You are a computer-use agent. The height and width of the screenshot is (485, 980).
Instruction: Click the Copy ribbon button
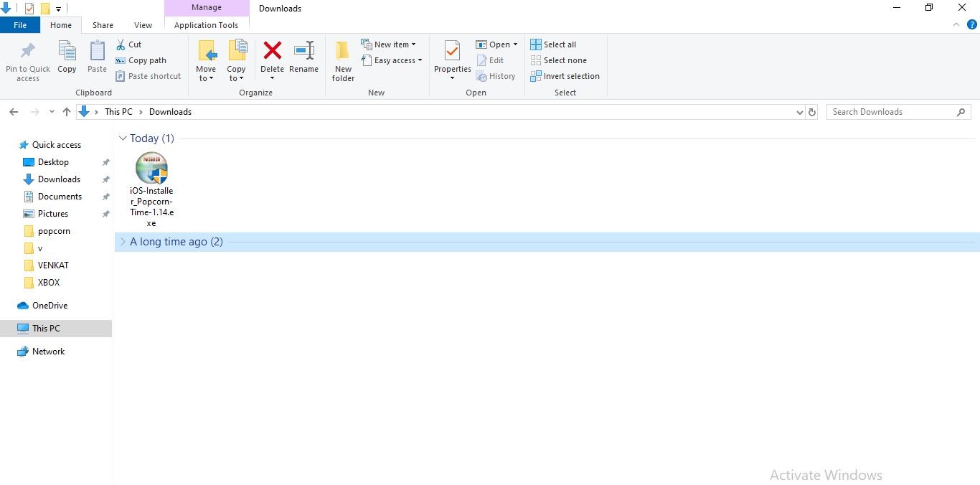pyautogui.click(x=67, y=57)
